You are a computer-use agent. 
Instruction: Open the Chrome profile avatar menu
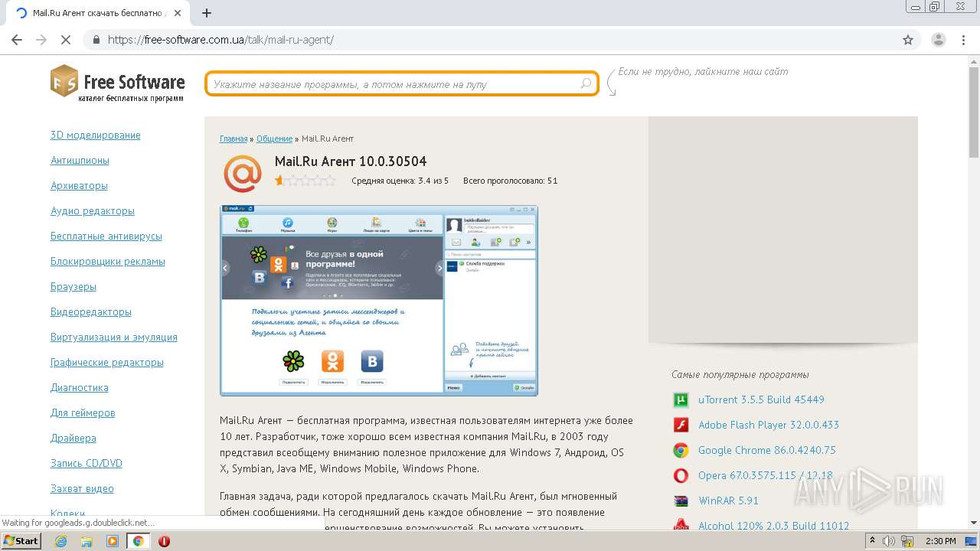938,40
